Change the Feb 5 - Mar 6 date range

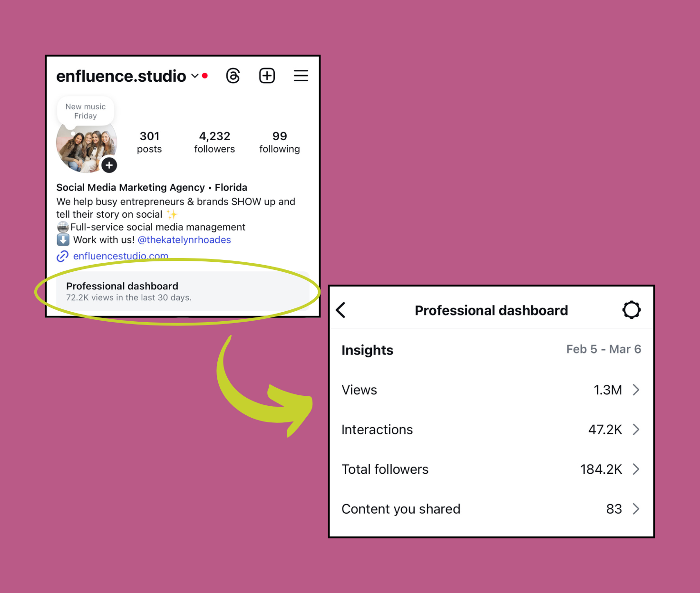tap(603, 349)
